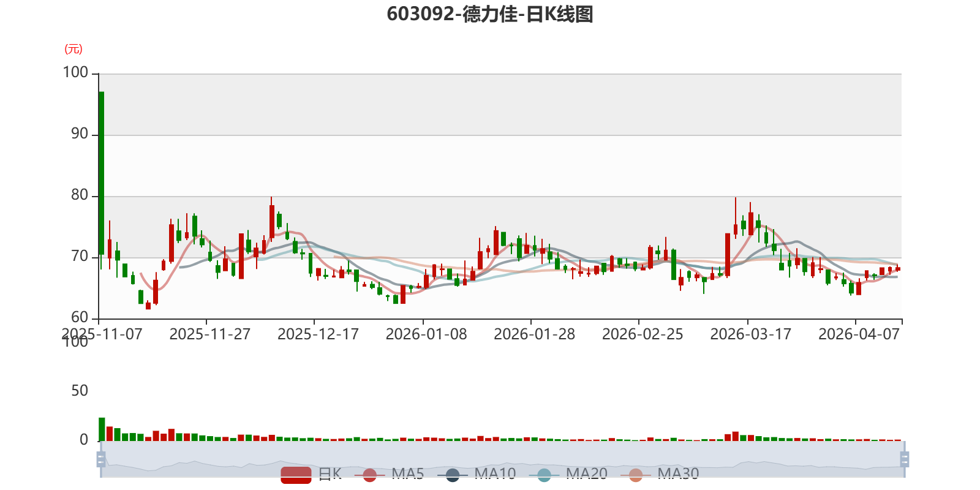The width and height of the screenshot is (980, 490).
Task: Click the 2026-01-08 date label
Action: coord(426,334)
